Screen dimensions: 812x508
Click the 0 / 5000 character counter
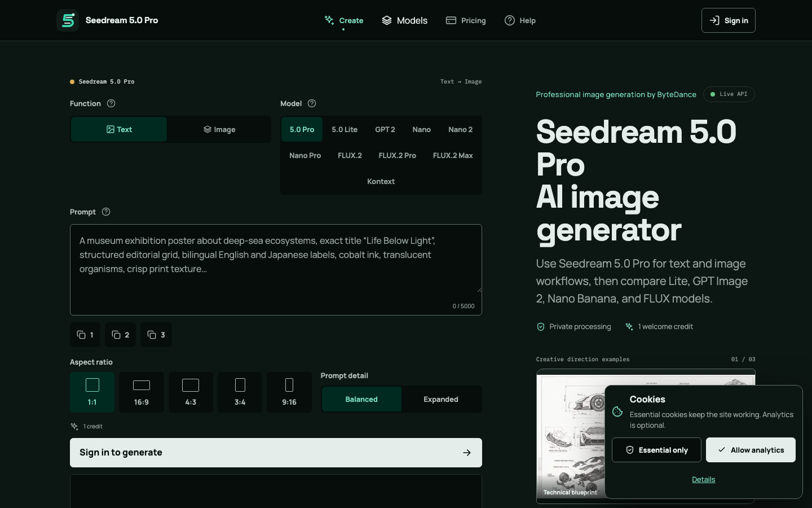pyautogui.click(x=464, y=306)
